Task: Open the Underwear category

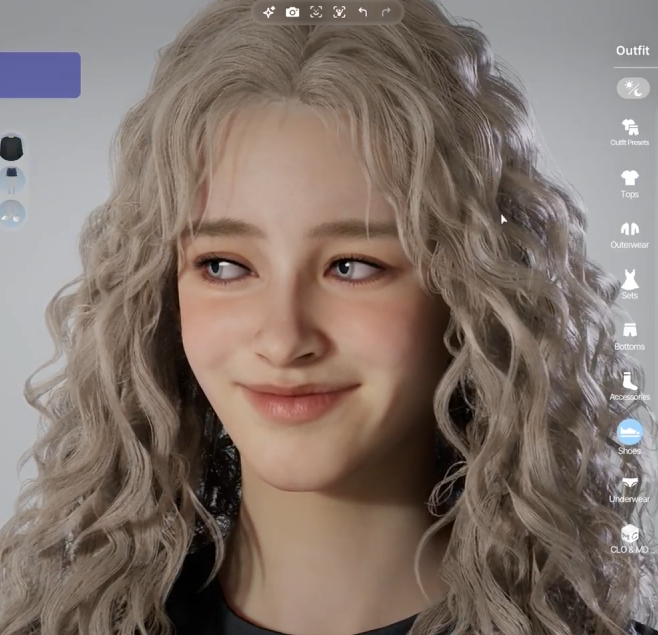Action: pyautogui.click(x=629, y=489)
